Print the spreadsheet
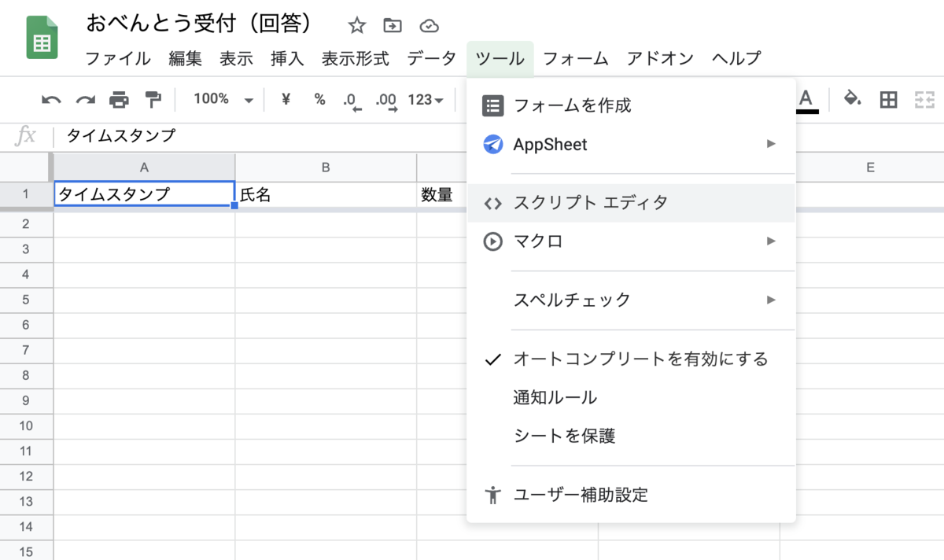The height and width of the screenshot is (560, 944). coord(119,100)
